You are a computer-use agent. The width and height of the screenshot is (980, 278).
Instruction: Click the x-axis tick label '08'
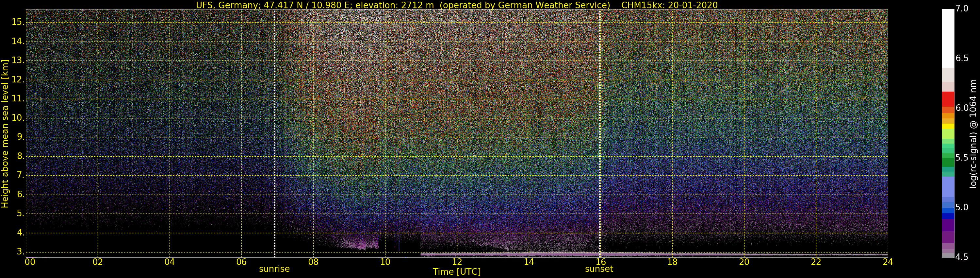313,262
